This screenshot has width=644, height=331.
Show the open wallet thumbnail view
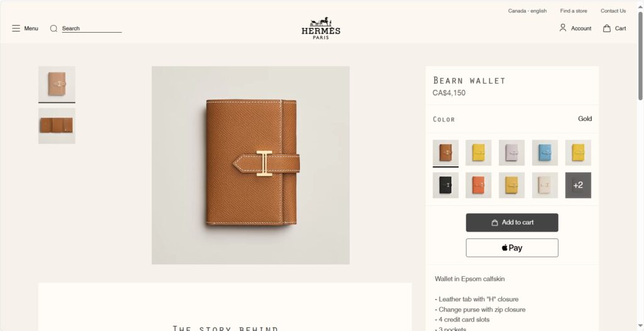pos(57,126)
